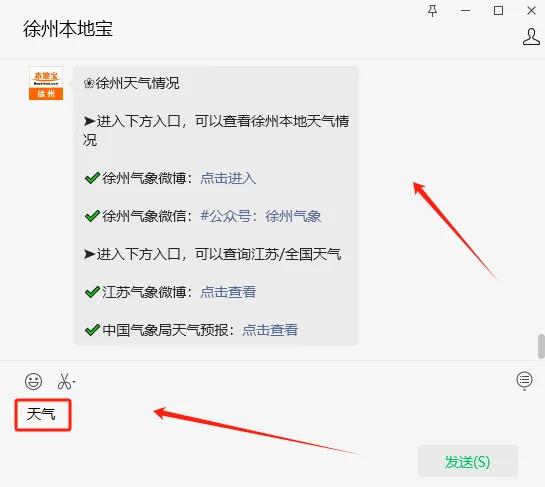
Task: Select the scissors screenshot tool
Action: [x=64, y=381]
